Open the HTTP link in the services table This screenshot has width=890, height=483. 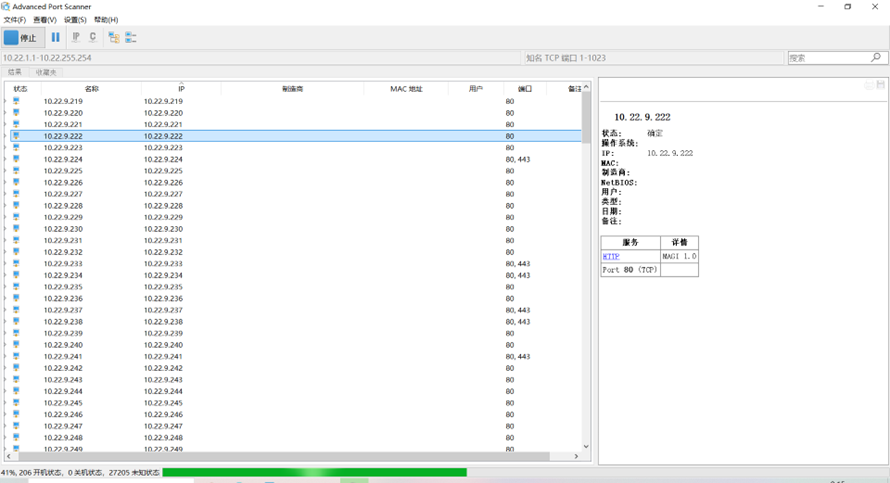point(611,257)
